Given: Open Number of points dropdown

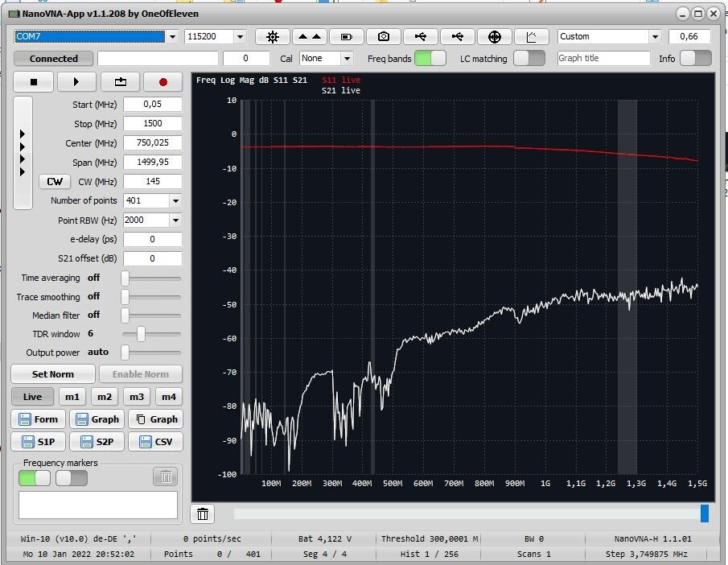Looking at the screenshot, I should (x=175, y=200).
